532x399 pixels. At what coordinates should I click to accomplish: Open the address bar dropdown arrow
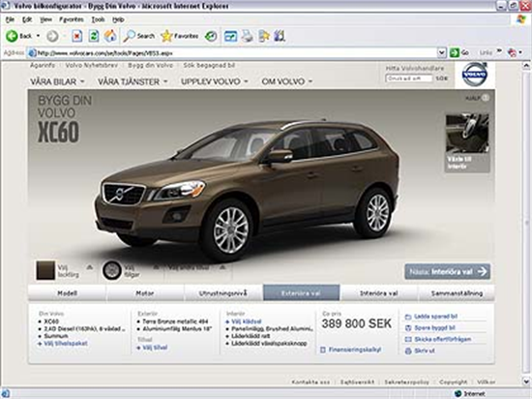coord(441,52)
